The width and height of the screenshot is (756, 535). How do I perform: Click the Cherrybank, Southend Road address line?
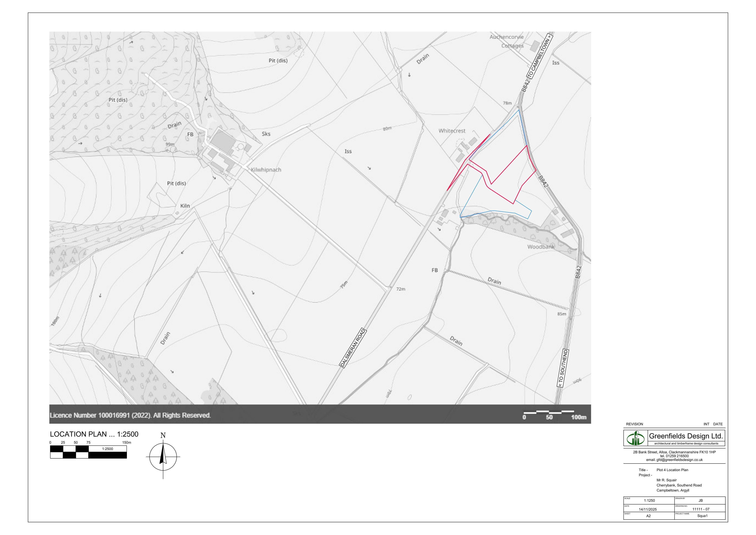pyautogui.click(x=679, y=485)
